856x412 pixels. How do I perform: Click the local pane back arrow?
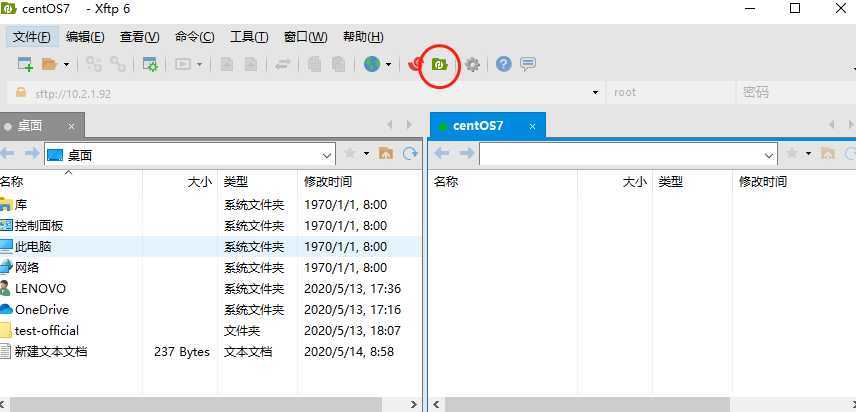(x=8, y=154)
